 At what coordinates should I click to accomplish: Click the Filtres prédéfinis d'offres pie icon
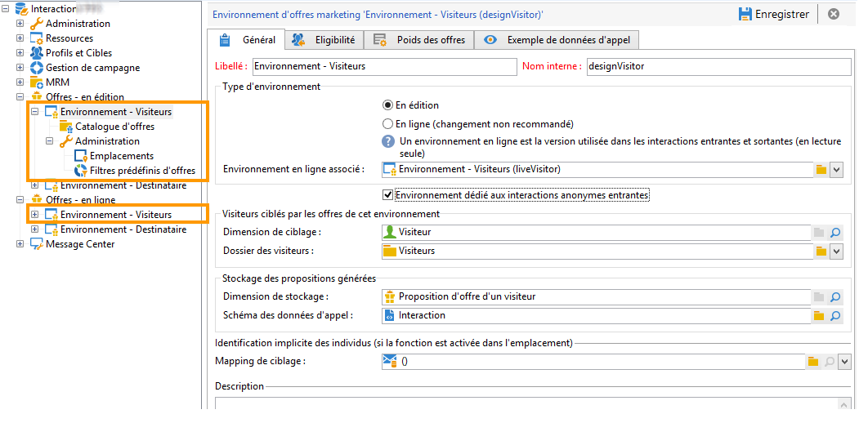pyautogui.click(x=81, y=171)
